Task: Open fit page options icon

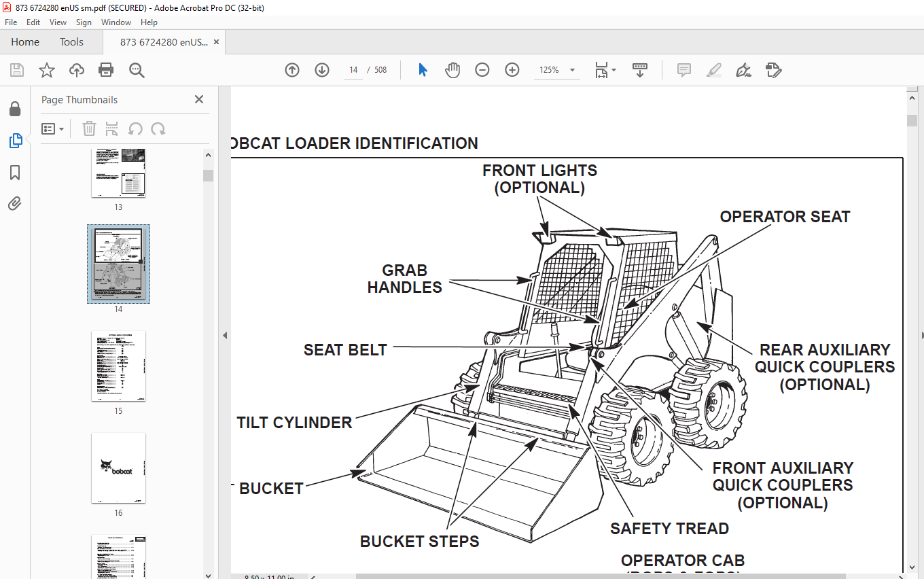Action: [x=605, y=70]
